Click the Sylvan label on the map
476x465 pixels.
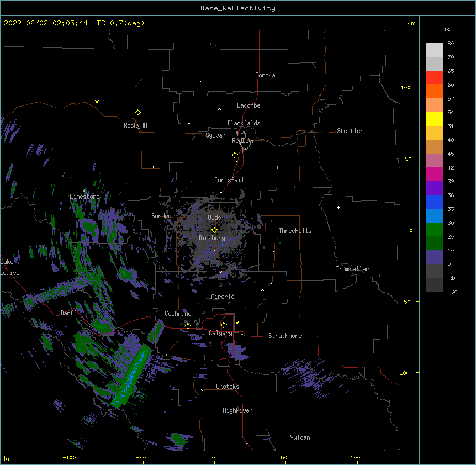click(215, 135)
